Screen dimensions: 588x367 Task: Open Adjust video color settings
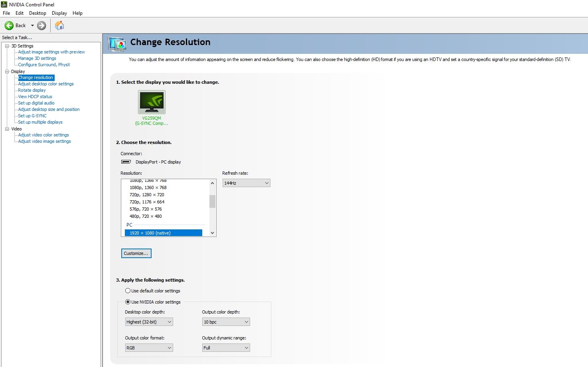43,135
